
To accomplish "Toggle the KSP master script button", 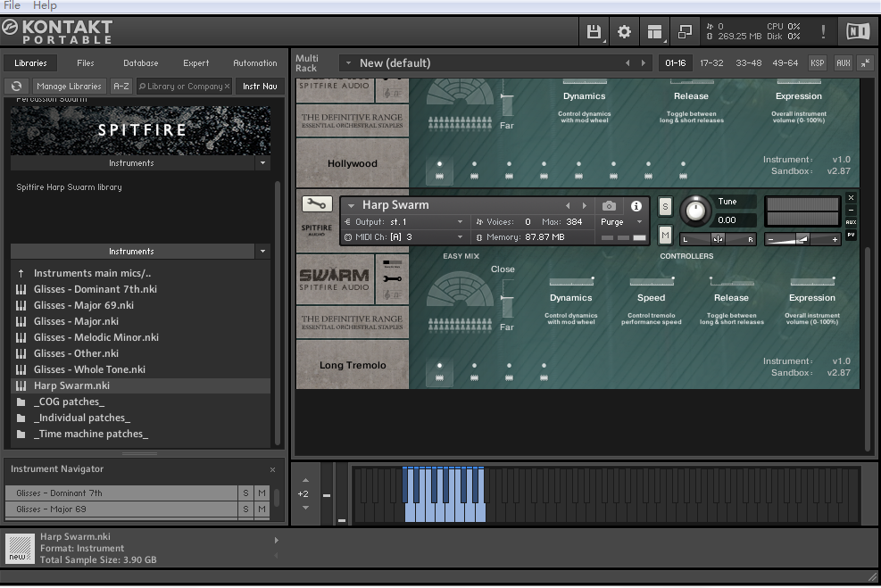I will pyautogui.click(x=817, y=62).
